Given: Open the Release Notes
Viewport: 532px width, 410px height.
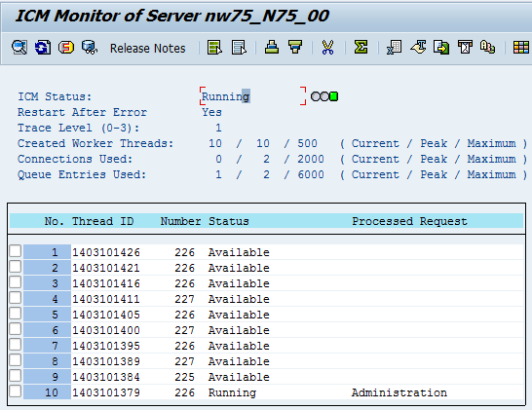Looking at the screenshot, I should point(147,48).
